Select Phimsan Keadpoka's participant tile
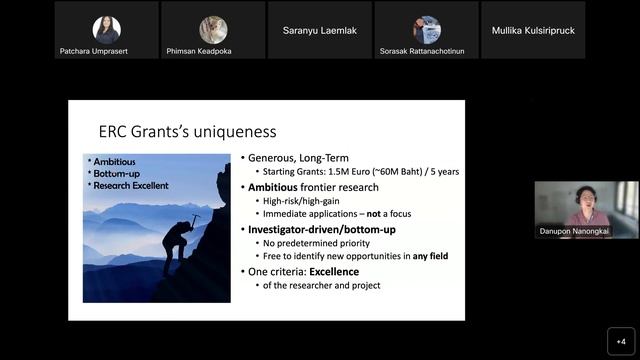 click(x=213, y=30)
